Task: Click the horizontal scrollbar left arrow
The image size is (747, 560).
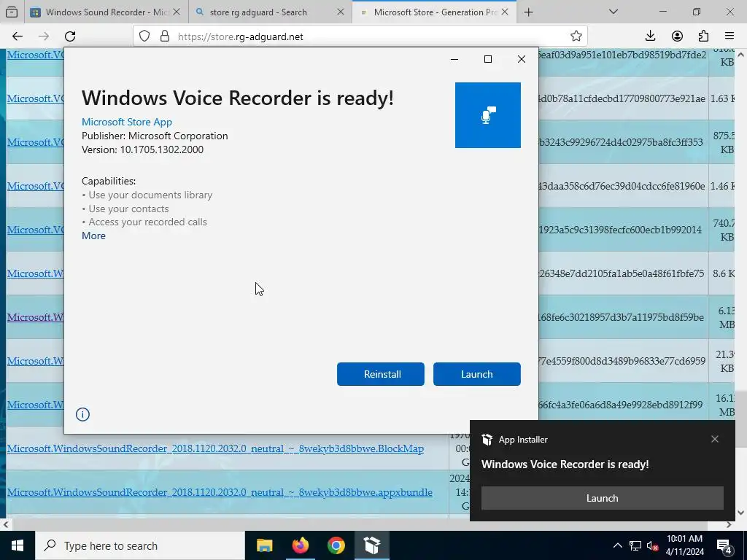Action: point(6,525)
